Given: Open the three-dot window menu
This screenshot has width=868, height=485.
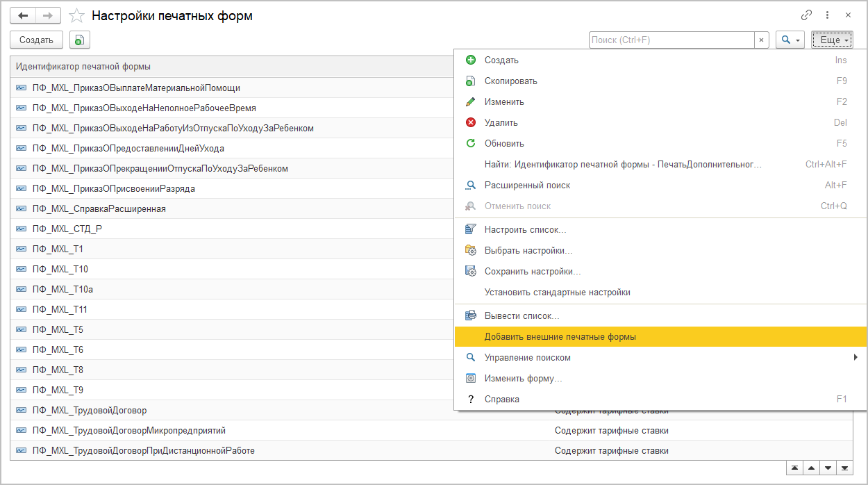Looking at the screenshot, I should click(x=827, y=15).
